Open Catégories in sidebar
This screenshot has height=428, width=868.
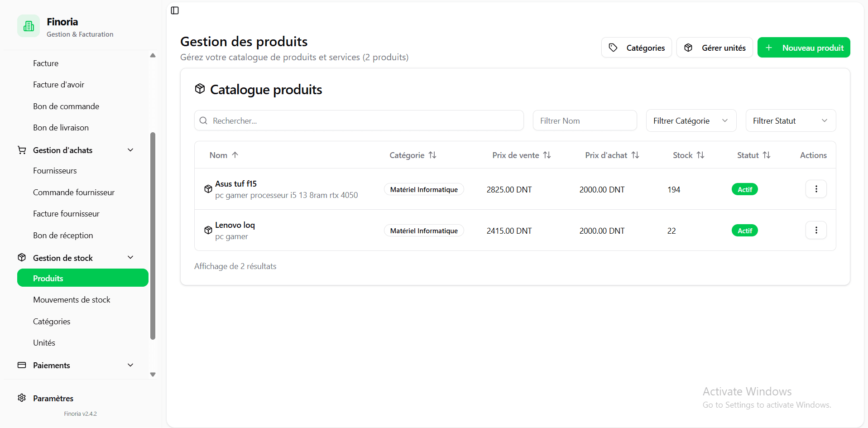(52, 321)
